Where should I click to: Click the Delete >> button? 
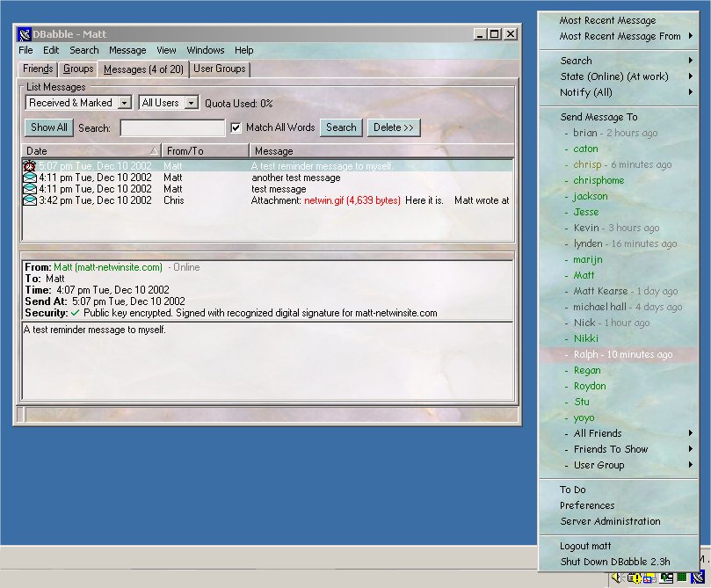(394, 127)
